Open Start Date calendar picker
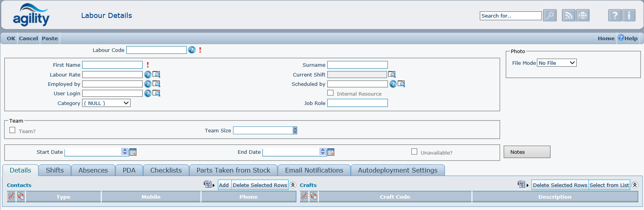This screenshot has height=210, width=644. pos(133,152)
